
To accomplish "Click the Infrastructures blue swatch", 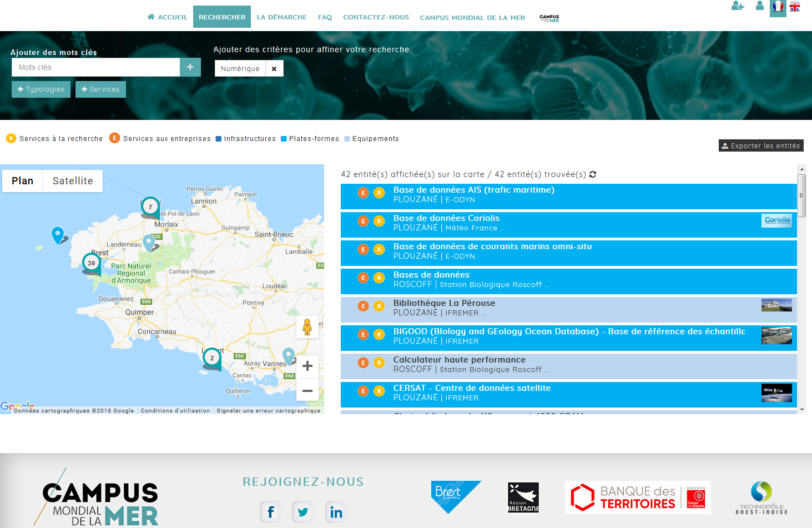I will click(219, 139).
